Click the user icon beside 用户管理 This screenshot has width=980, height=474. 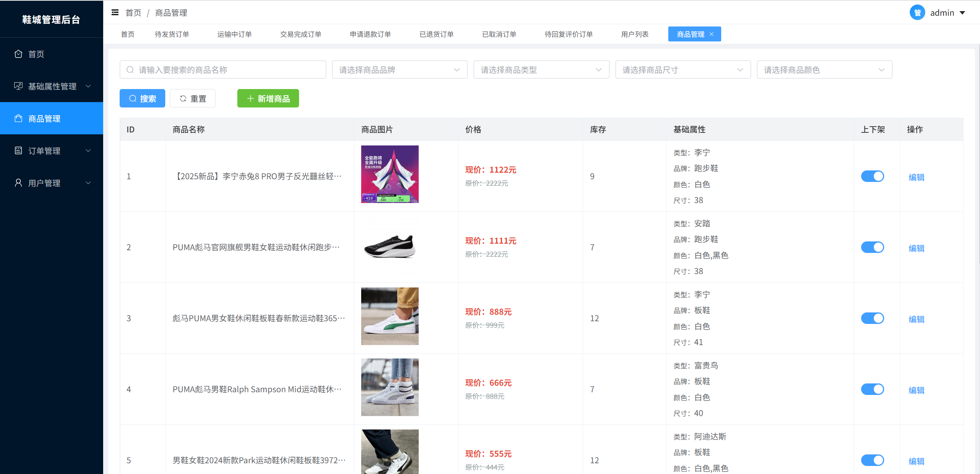click(18, 183)
